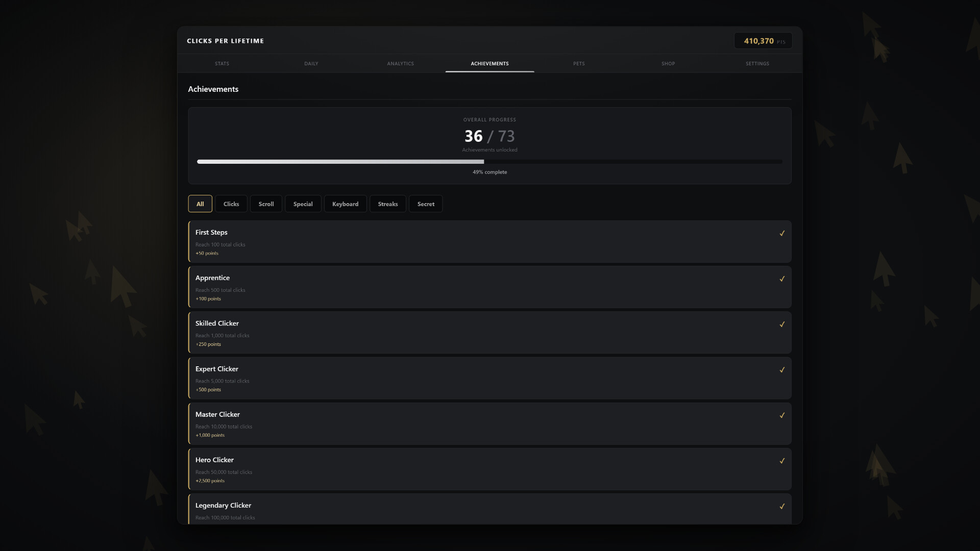Viewport: 980px width, 551px height.
Task: Select the Master Clicker achievement title
Action: click(x=217, y=414)
